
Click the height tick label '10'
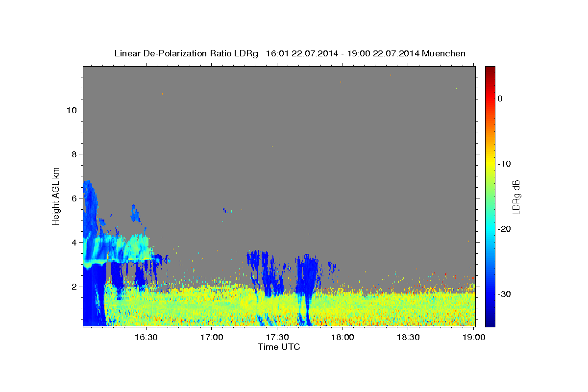tap(72, 110)
